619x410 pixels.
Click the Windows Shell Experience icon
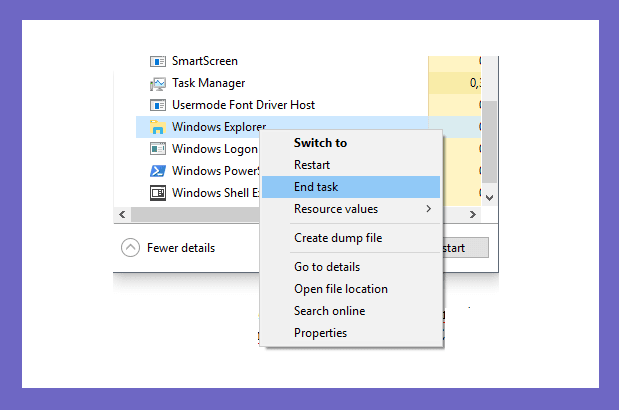tap(158, 193)
